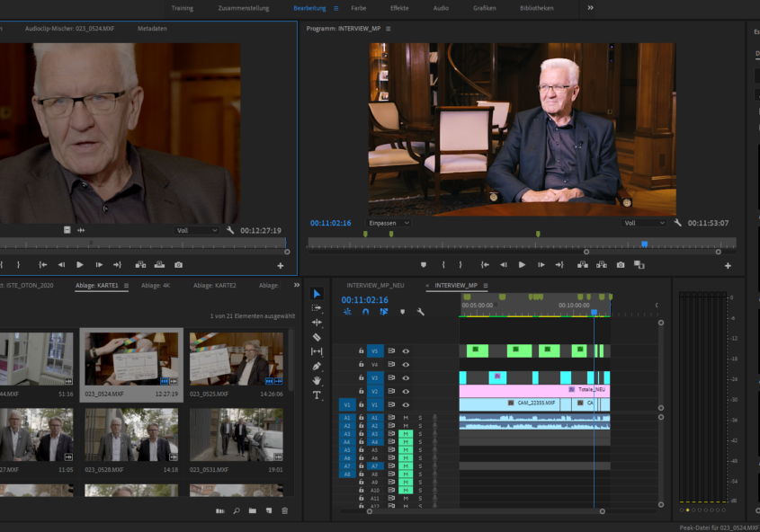Click Export Frame camera icon in Program monitor
Viewport: 760px width, 532px height.
coord(621,265)
